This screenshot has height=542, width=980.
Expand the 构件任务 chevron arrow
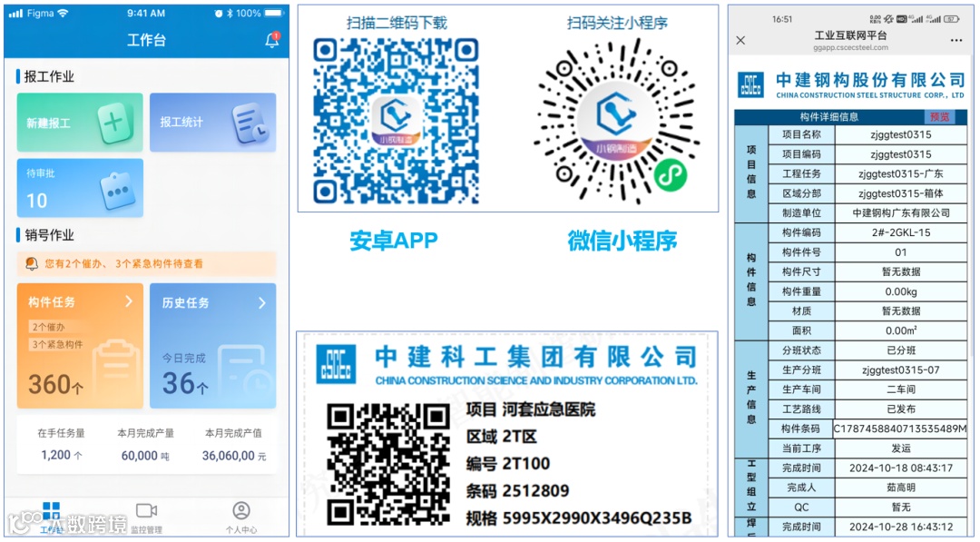click(x=129, y=301)
